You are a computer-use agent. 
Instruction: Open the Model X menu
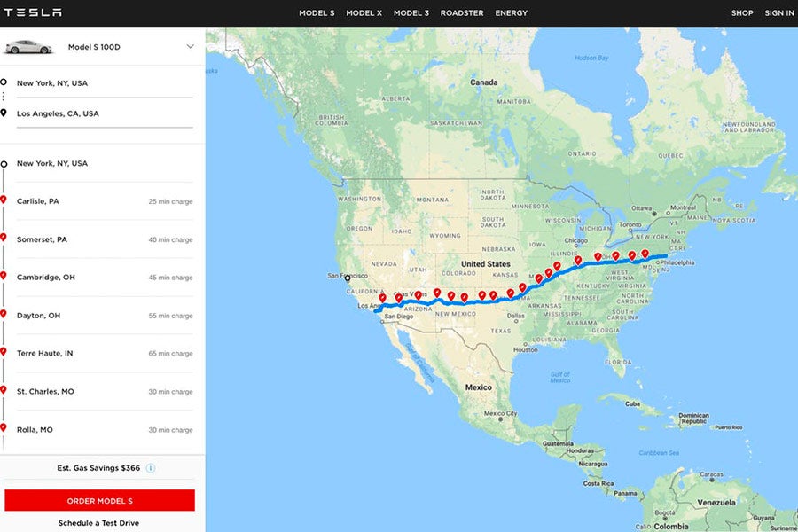pyautogui.click(x=364, y=12)
